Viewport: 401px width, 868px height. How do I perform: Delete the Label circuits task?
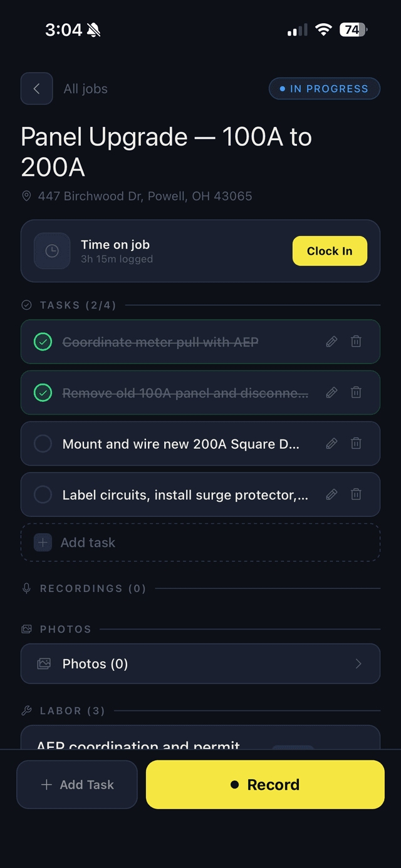[x=356, y=494]
